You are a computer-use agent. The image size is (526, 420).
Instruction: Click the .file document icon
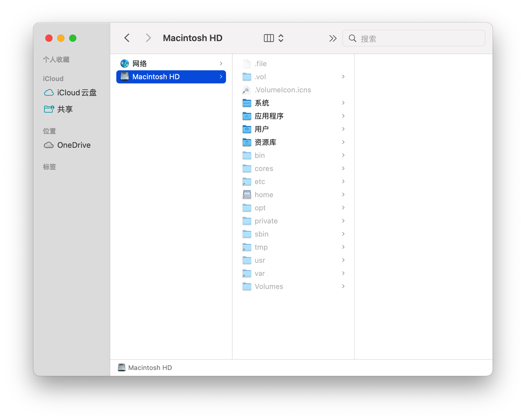[x=247, y=64]
